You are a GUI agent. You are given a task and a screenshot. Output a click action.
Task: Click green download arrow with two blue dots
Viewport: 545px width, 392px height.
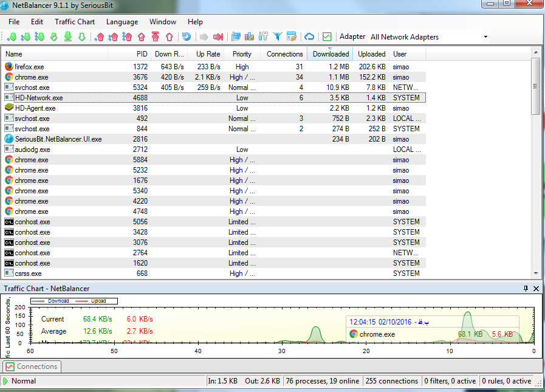[26, 36]
